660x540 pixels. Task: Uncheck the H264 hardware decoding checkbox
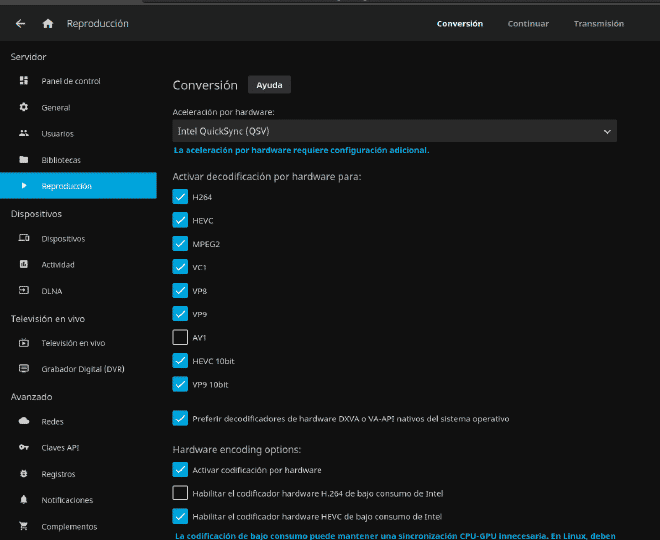click(x=180, y=197)
